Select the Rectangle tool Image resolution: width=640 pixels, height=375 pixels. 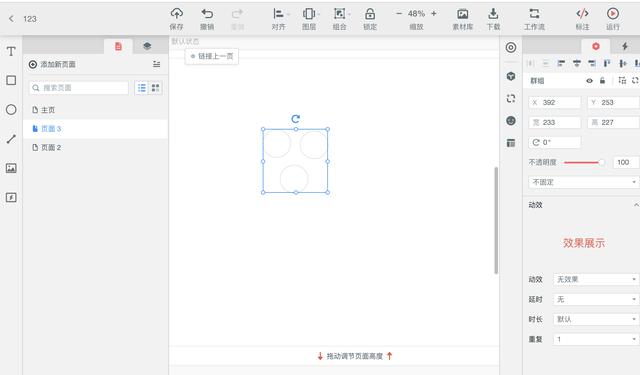point(11,80)
